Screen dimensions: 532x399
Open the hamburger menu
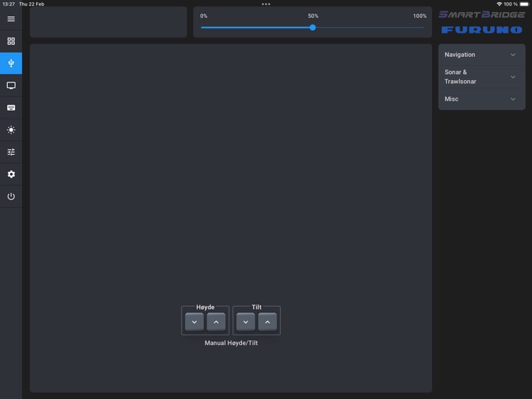11,19
